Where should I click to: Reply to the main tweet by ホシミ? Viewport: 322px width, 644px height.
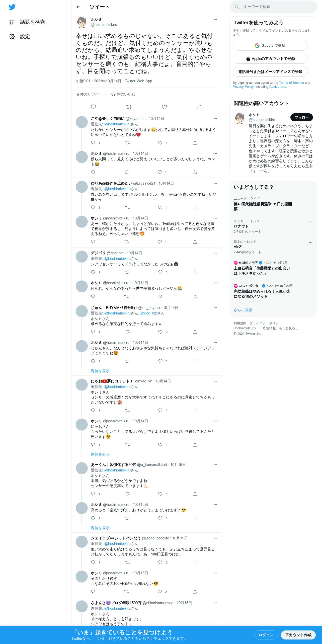pyautogui.click(x=93, y=107)
